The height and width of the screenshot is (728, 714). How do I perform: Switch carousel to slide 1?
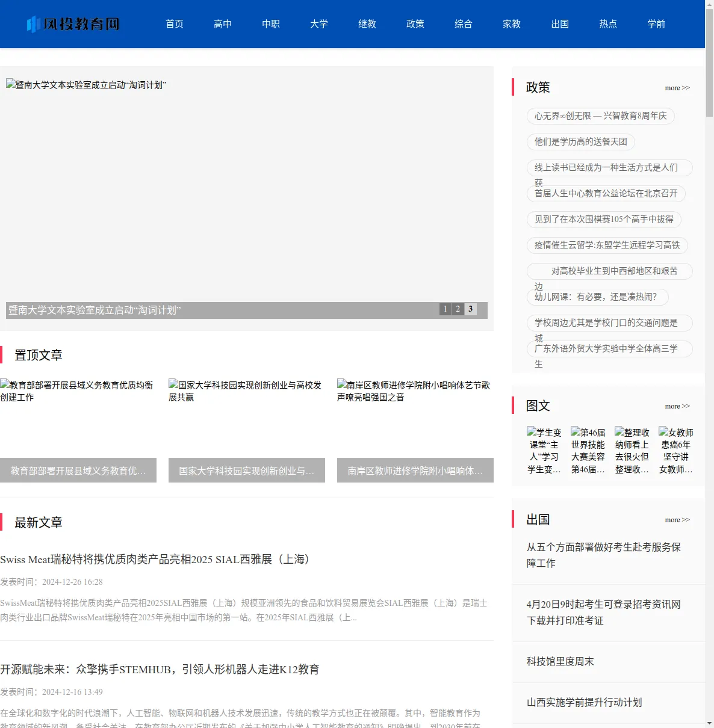point(445,309)
